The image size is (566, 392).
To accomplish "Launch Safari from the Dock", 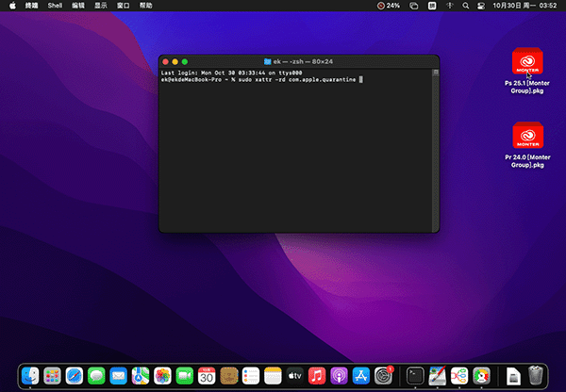I will click(x=75, y=376).
